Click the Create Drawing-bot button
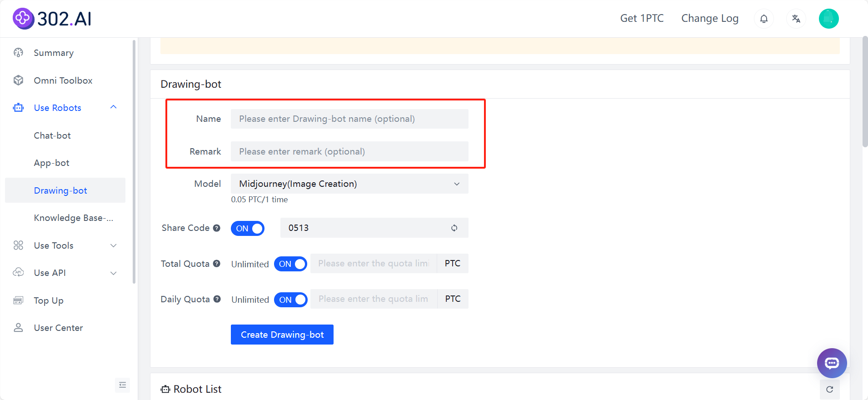Viewport: 868px width, 400px height. tap(282, 335)
